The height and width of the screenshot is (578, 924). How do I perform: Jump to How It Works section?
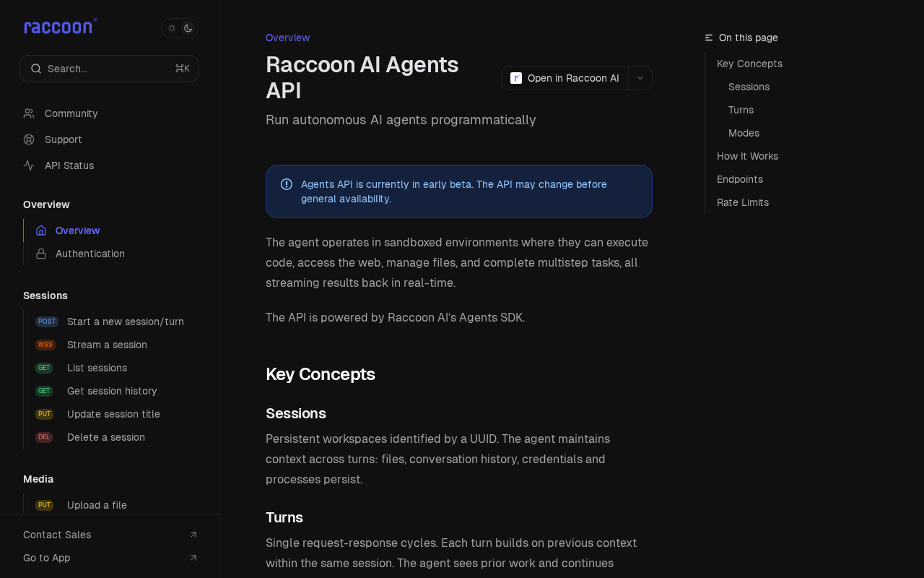(748, 156)
